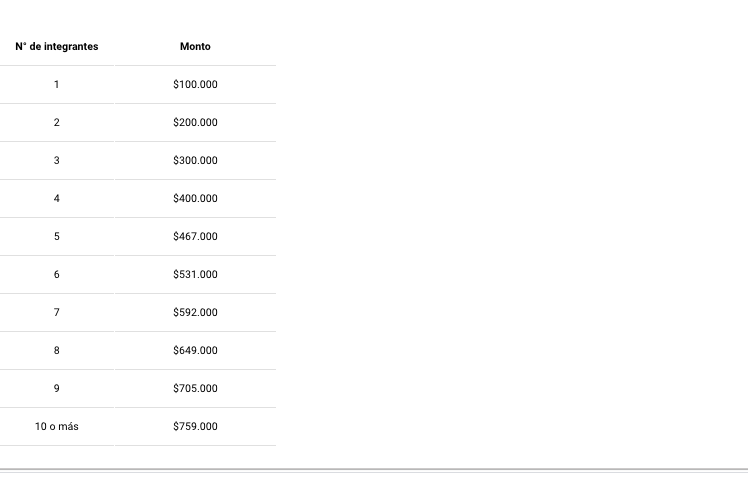Image resolution: width=748 pixels, height=477 pixels.
Task: Click the integrantes cell showing 6
Action: [57, 274]
